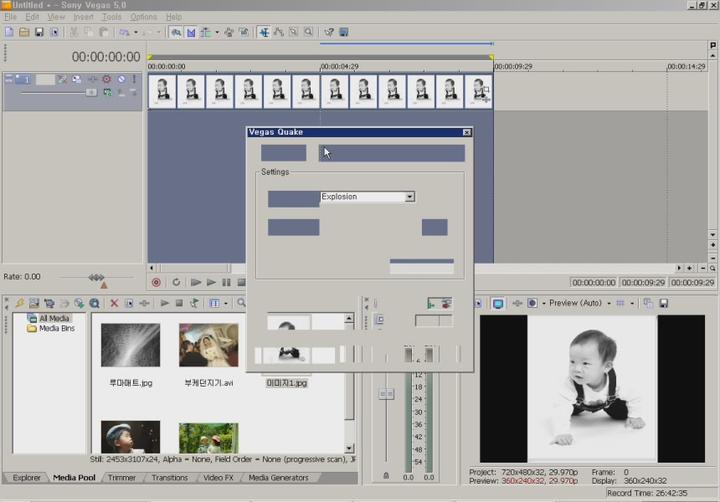Image resolution: width=720 pixels, height=502 pixels.
Task: Toggle Ignore Event Grouping icon
Action: click(244, 32)
